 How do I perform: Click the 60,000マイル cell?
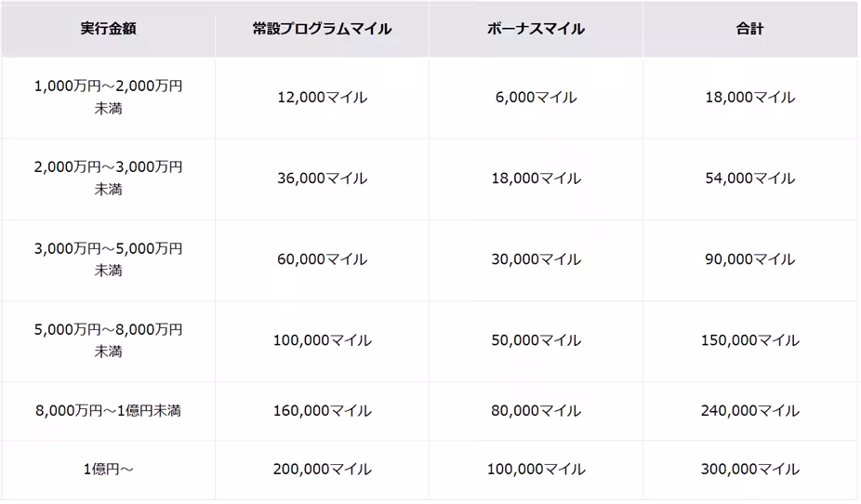(x=322, y=259)
